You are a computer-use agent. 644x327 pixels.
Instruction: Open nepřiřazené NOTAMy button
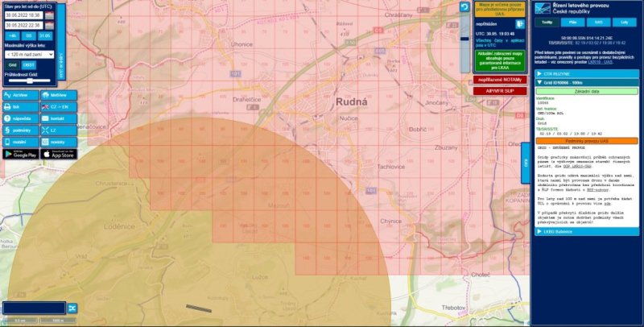[500, 79]
